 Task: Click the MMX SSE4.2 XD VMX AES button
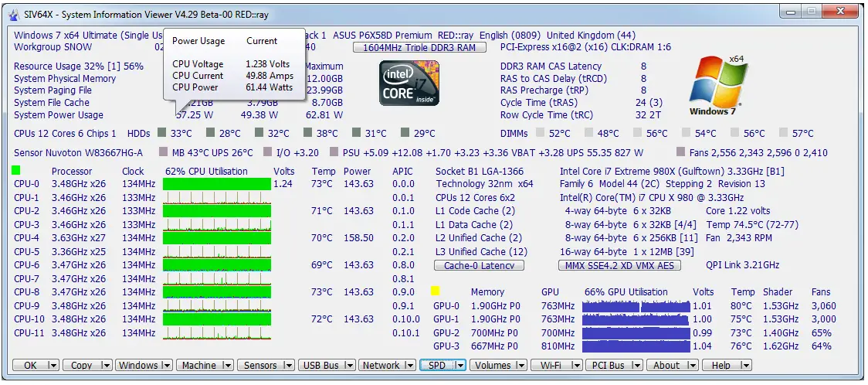pyautogui.click(x=619, y=265)
